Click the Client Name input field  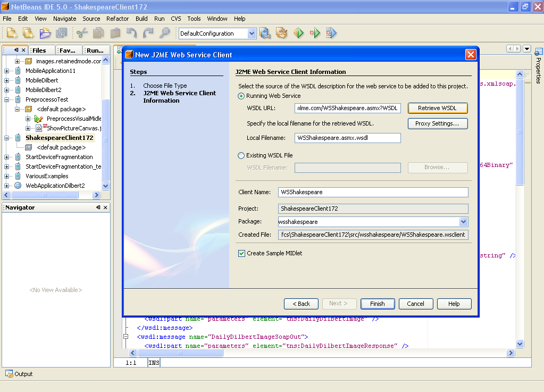373,192
